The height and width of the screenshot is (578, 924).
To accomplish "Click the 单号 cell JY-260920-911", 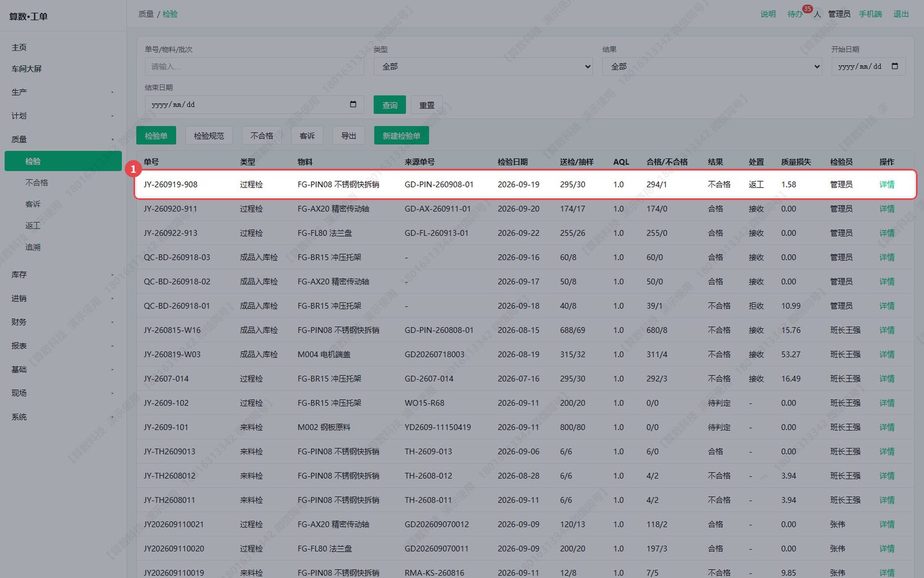I will pyautogui.click(x=171, y=209).
